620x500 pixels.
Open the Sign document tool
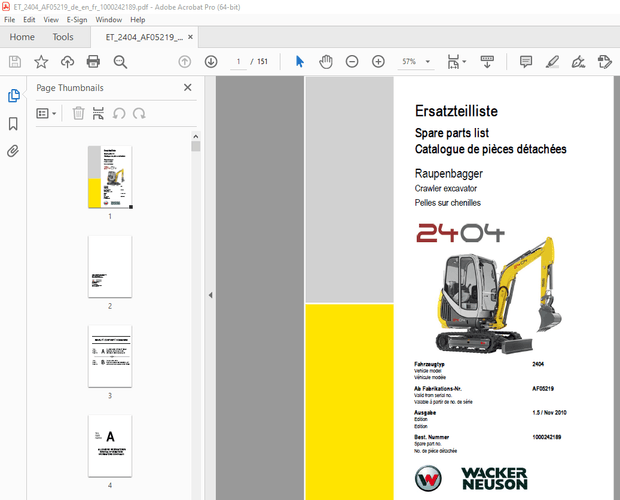(x=578, y=62)
